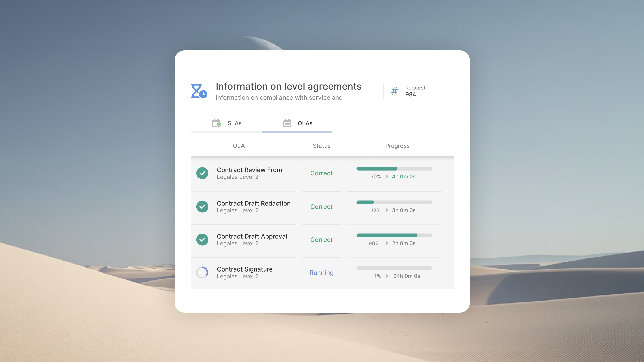Viewport: 644px width, 362px height.
Task: Click the OLAs calendar icon
Action: (x=287, y=123)
